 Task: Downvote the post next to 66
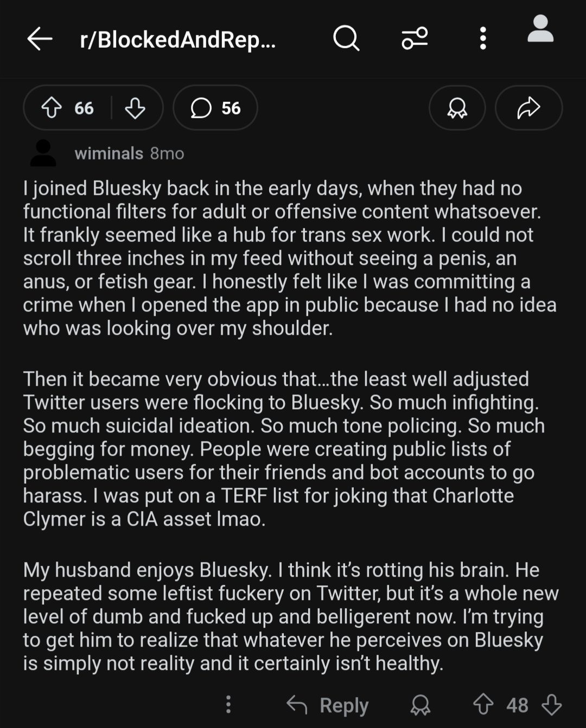[135, 107]
